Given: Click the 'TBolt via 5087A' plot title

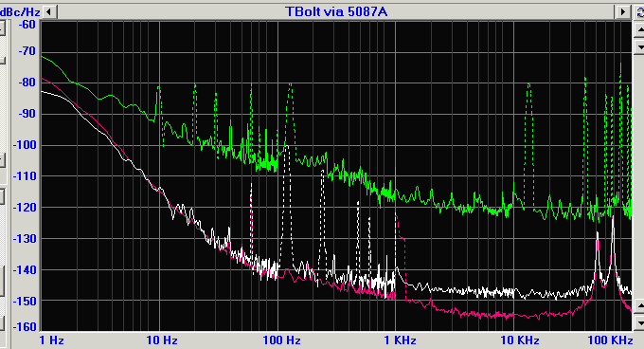Looking at the screenshot, I should coord(336,11).
